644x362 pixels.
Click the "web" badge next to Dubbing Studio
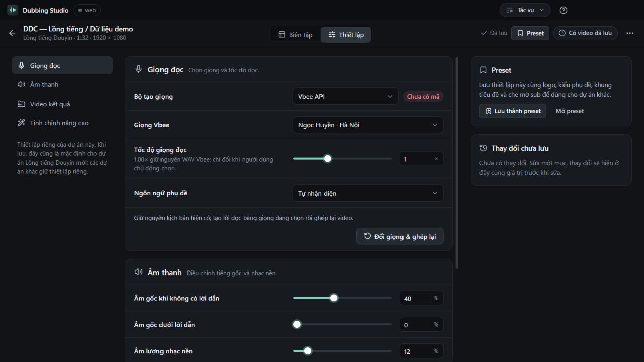click(x=87, y=10)
